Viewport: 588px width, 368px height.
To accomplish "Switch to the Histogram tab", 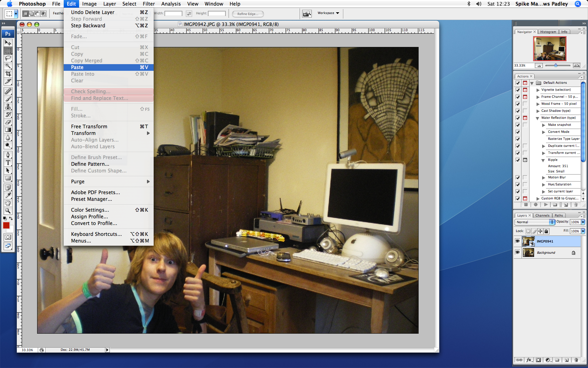I will pos(548,32).
